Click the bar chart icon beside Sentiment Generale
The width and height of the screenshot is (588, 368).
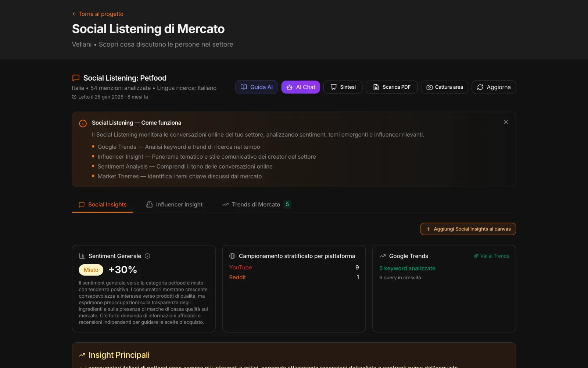[82, 256]
